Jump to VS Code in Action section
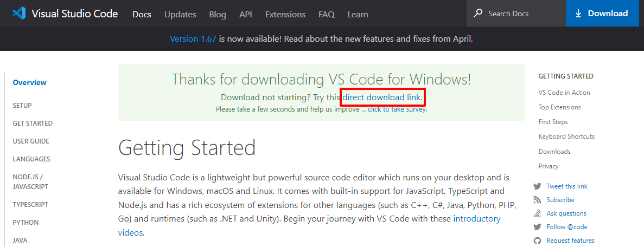Image resolution: width=644 pixels, height=247 pixels. tap(564, 93)
